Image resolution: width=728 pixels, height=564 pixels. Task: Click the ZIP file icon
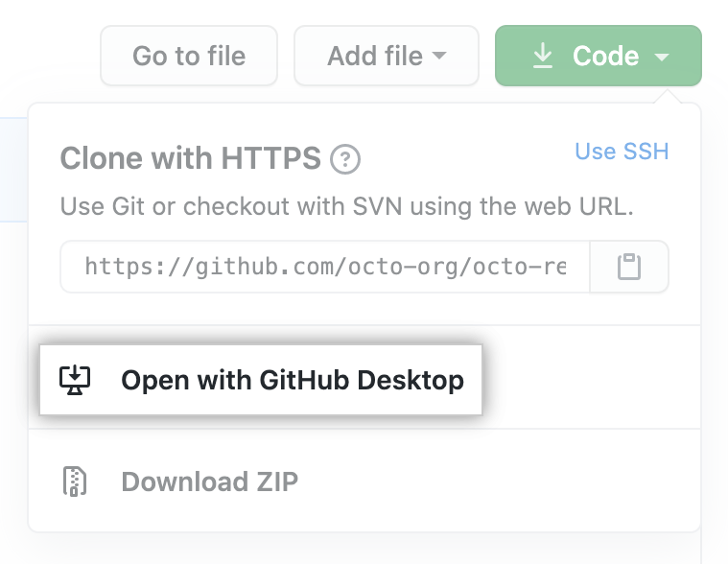[75, 482]
